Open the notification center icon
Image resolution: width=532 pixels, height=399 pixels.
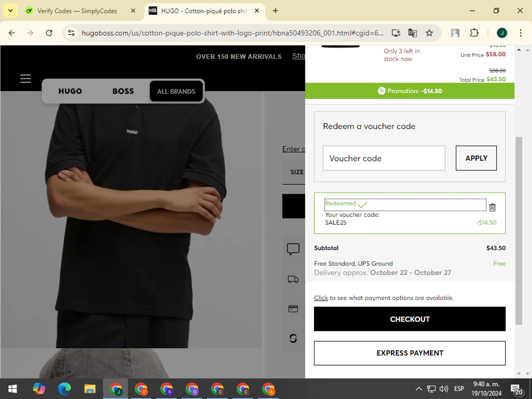(x=517, y=390)
